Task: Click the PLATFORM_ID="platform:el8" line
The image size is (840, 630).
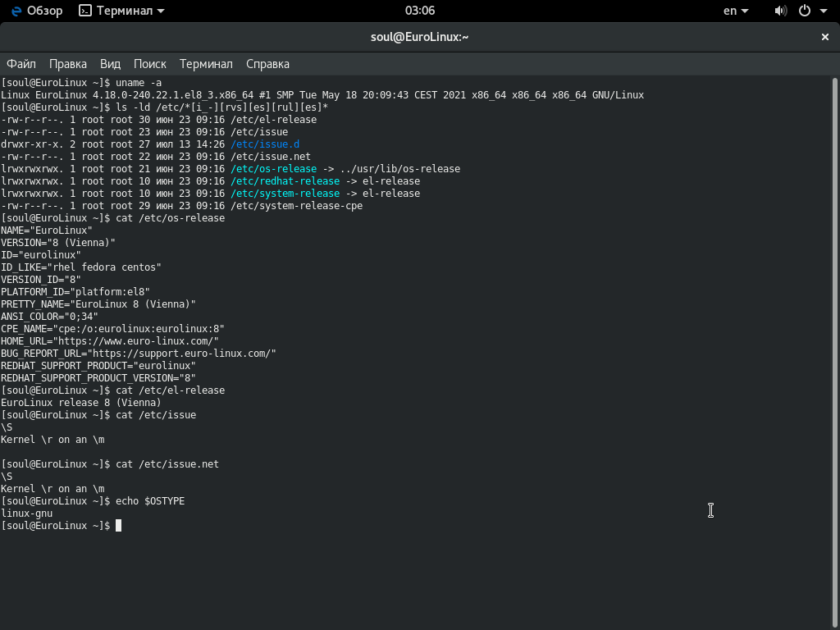Action: [x=75, y=292]
